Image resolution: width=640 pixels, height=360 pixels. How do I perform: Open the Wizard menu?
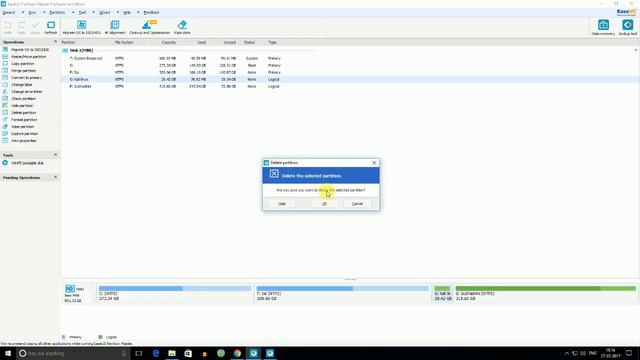click(x=104, y=13)
